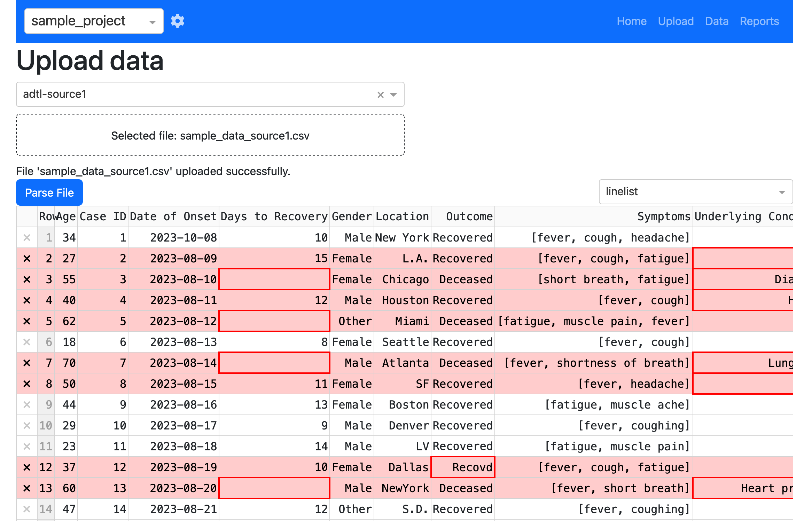Select the SF location cell
The width and height of the screenshot is (812, 521).
tap(403, 384)
